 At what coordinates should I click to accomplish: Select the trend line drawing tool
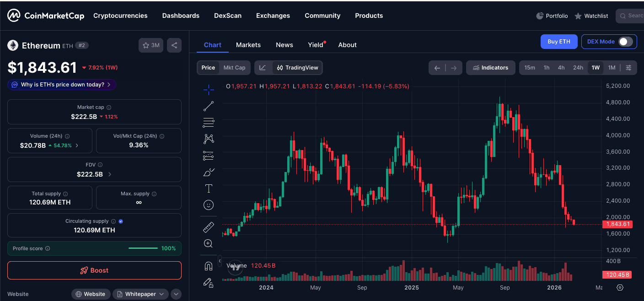click(209, 106)
